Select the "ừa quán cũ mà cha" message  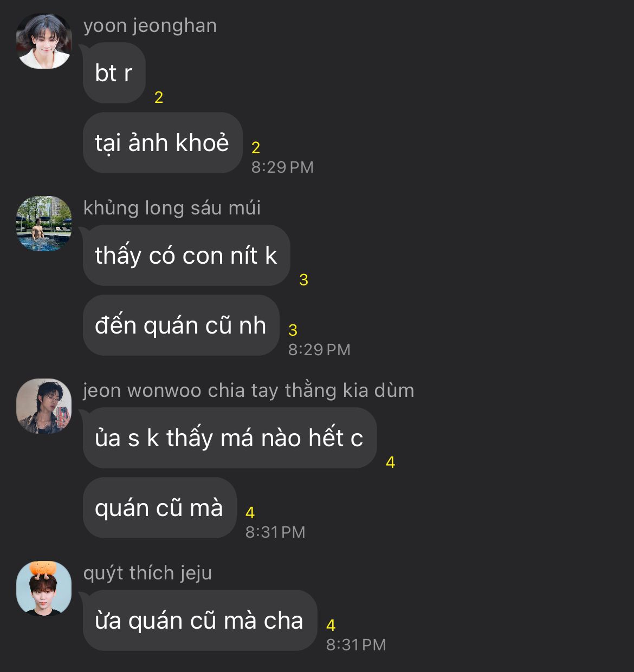coord(199,621)
